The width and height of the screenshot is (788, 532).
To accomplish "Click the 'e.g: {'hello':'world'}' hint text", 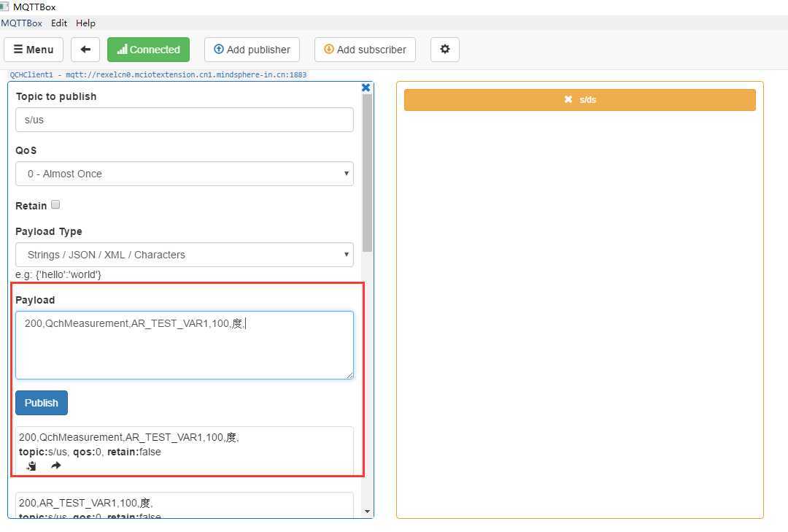I will coord(58,274).
